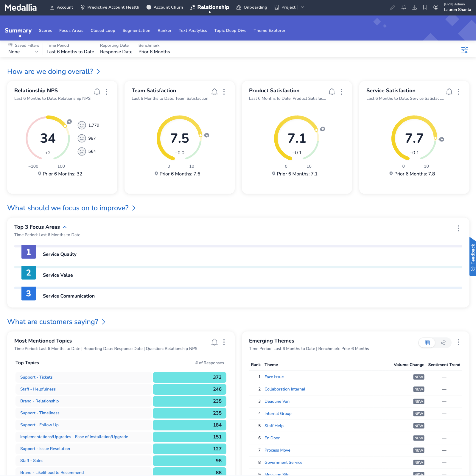Collapse the Top 3 Focus Areas section
Viewport: 476px width, 476px height.
coord(65,227)
